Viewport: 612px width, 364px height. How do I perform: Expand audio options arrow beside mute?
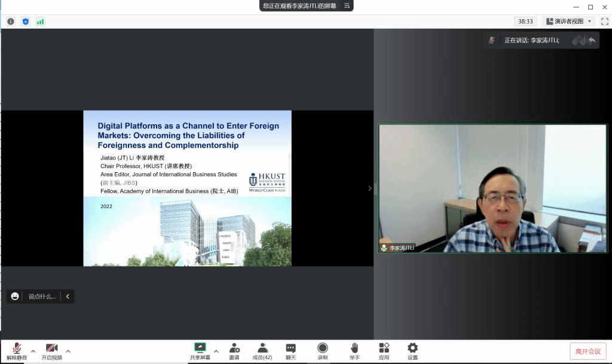point(33,351)
